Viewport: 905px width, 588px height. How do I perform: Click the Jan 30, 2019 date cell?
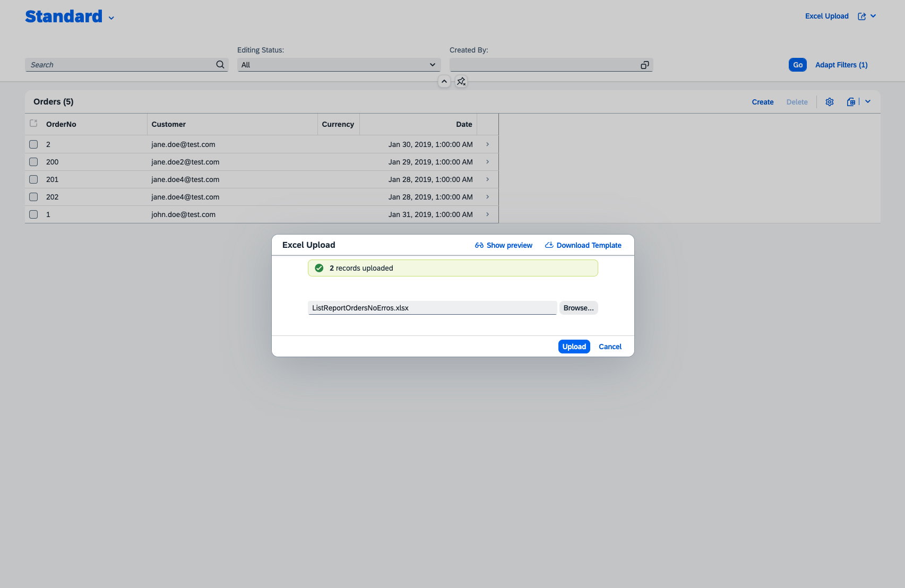pyautogui.click(x=430, y=144)
